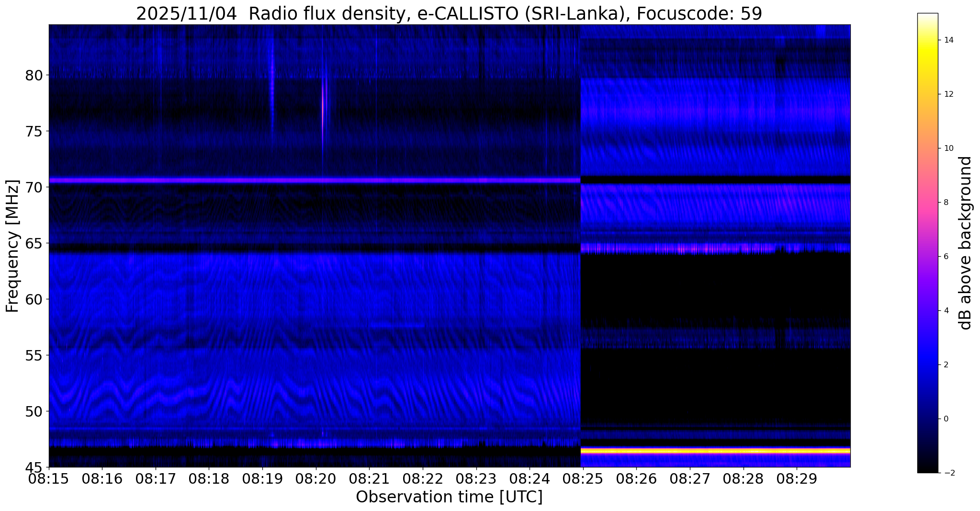
Task: Click the 80 MHz frequency tick label
Action: click(34, 75)
